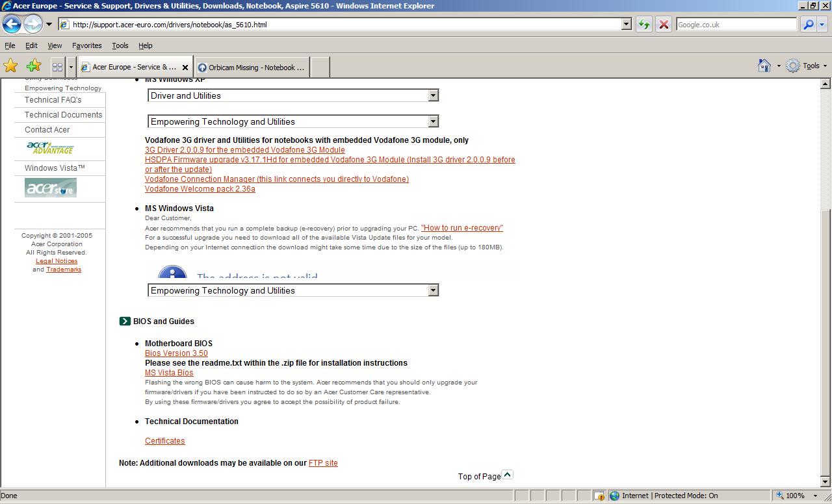Click the Top of Page arrow icon
The image size is (832, 504).
point(508,475)
